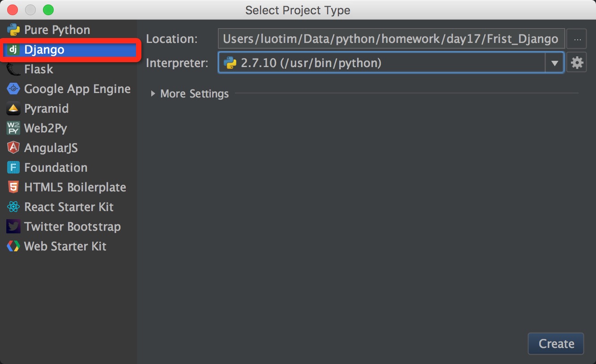Select the Pure Python project icon
The height and width of the screenshot is (364, 596).
pos(13,30)
